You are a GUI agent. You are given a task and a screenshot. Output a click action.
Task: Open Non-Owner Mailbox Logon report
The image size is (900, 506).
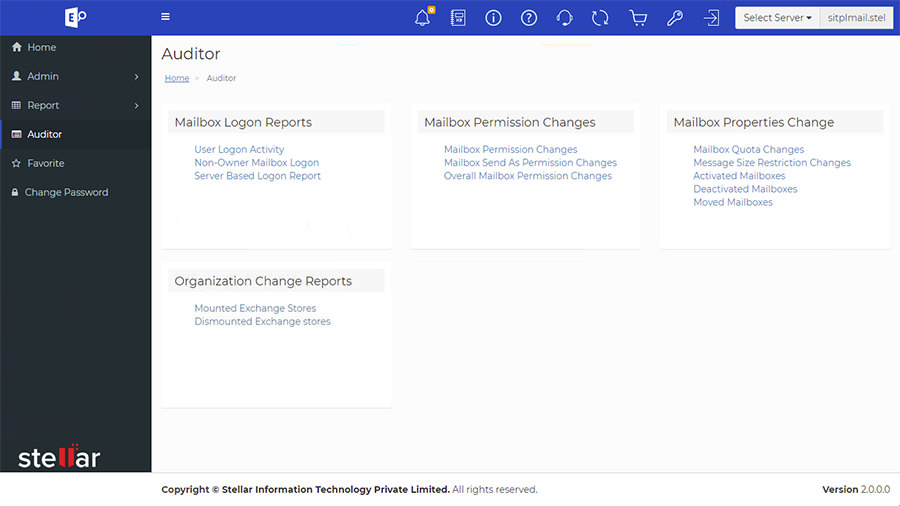pos(257,162)
